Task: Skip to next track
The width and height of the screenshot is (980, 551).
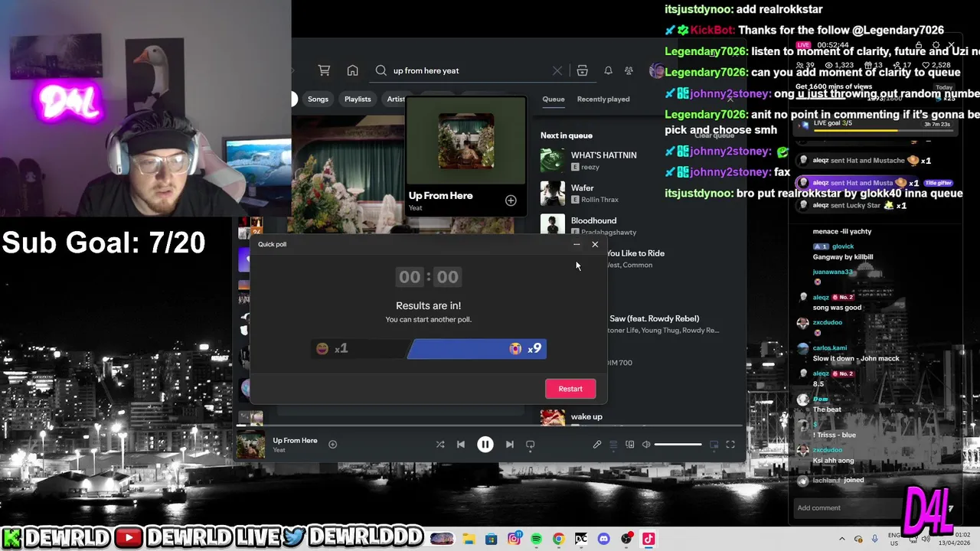Action: [509, 444]
